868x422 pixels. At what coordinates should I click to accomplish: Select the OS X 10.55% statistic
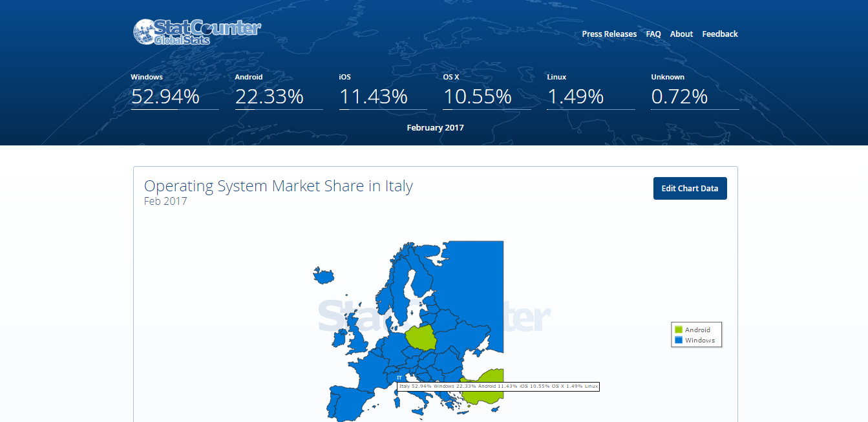click(487, 90)
